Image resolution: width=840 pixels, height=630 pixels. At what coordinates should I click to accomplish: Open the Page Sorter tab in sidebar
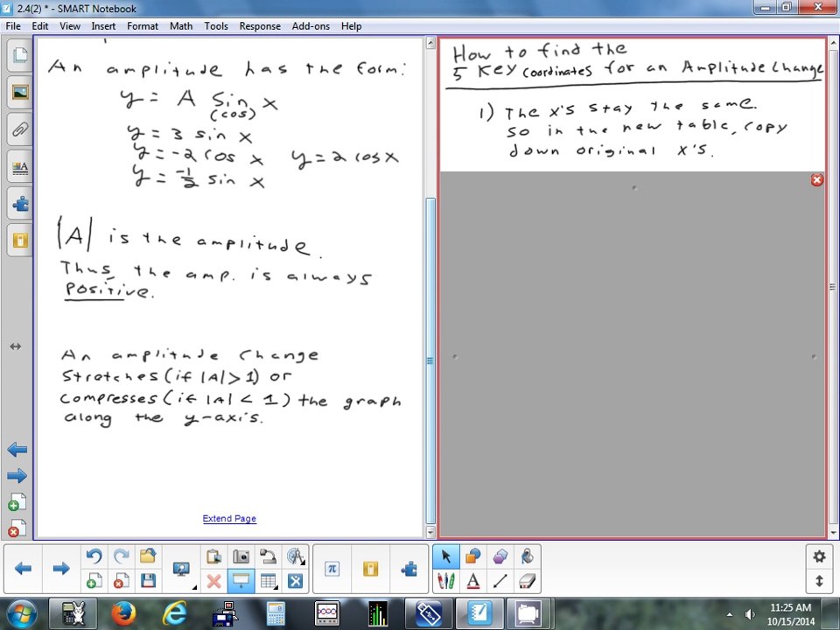pos(20,55)
